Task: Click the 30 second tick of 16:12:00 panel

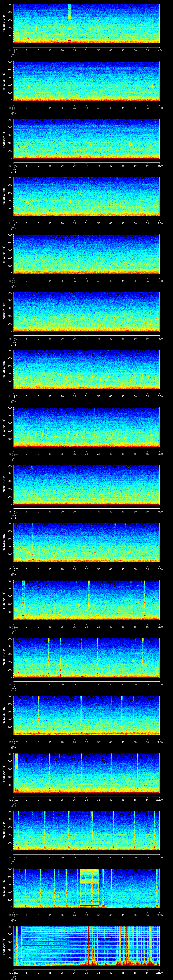Action: [86, 281]
